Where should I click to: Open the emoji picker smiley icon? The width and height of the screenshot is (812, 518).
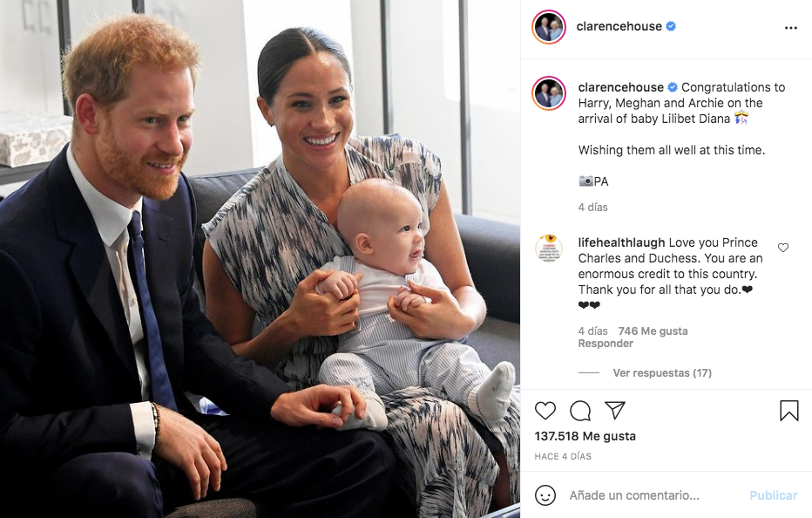point(545,495)
